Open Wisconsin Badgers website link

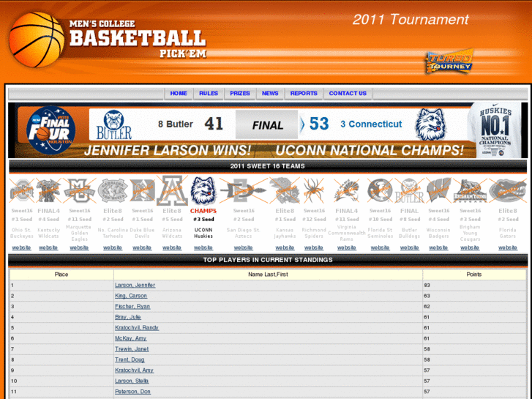coord(438,247)
